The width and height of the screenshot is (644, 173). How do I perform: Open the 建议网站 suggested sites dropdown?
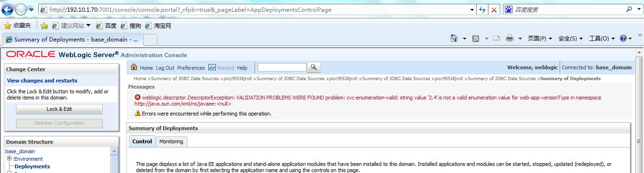tap(71, 25)
